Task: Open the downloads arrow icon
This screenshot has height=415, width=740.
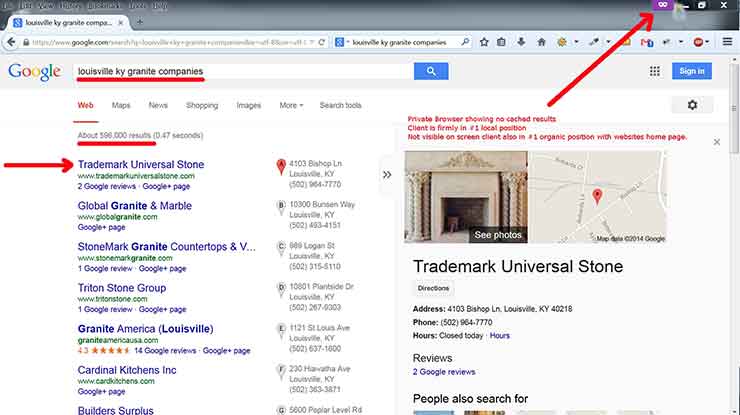Action: (x=521, y=42)
